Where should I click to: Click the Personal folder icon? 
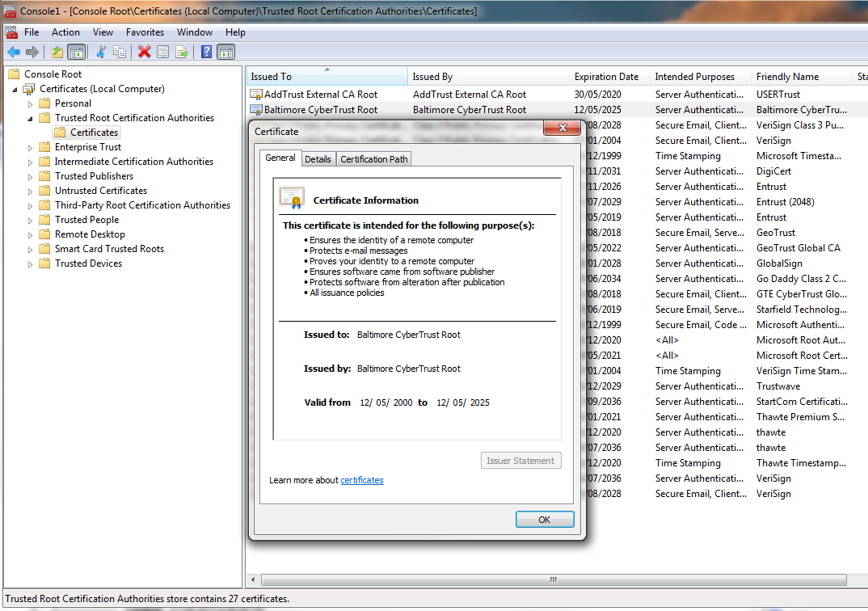(x=44, y=103)
